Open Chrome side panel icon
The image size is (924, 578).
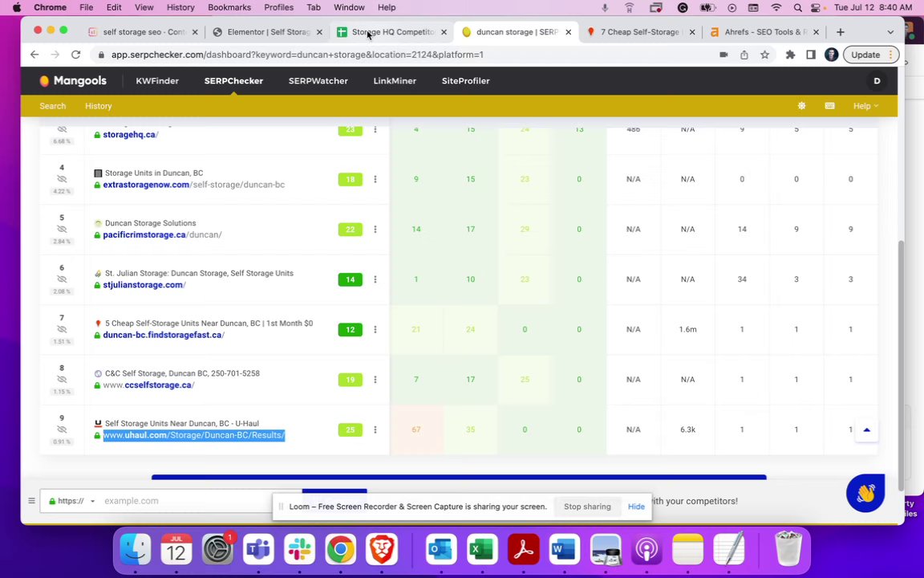[811, 55]
